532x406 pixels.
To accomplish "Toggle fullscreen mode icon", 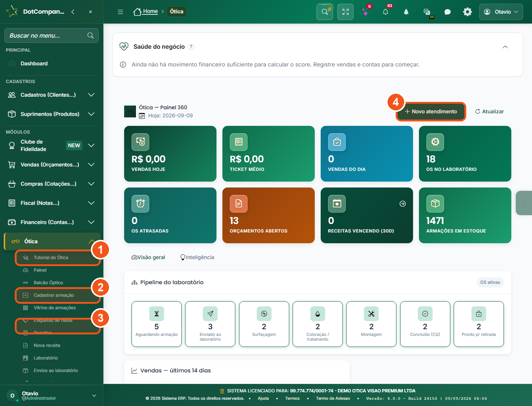I will tap(345, 12).
